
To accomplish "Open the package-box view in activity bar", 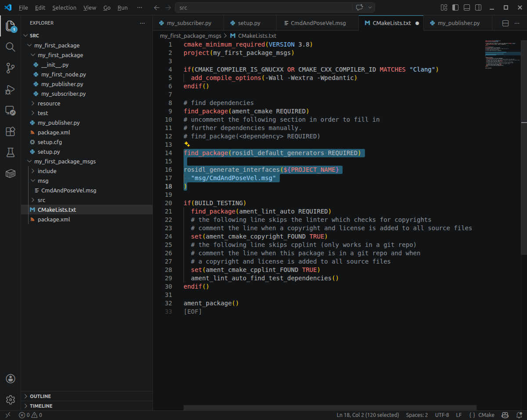I will 11,174.
